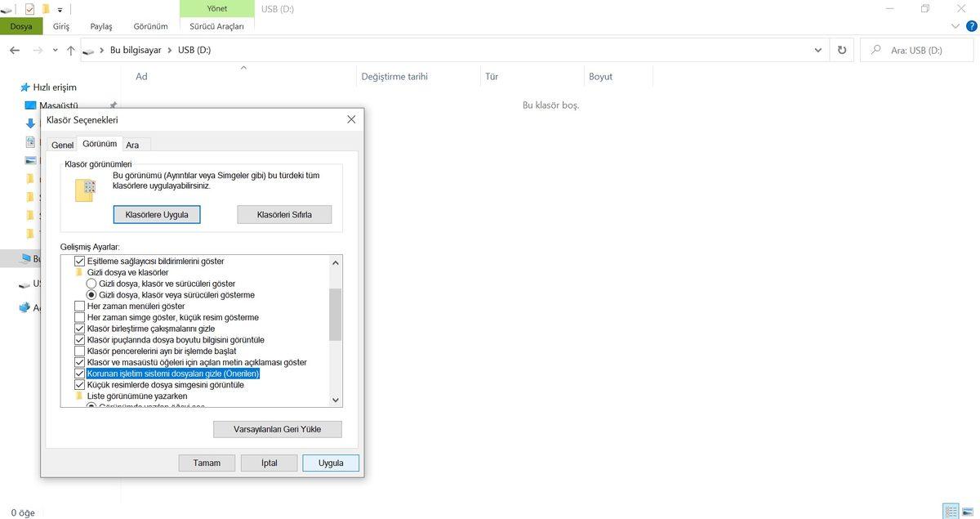Refresh the USB (D:) folder view
Screen dimensions: 980x519
pyautogui.click(x=842, y=51)
